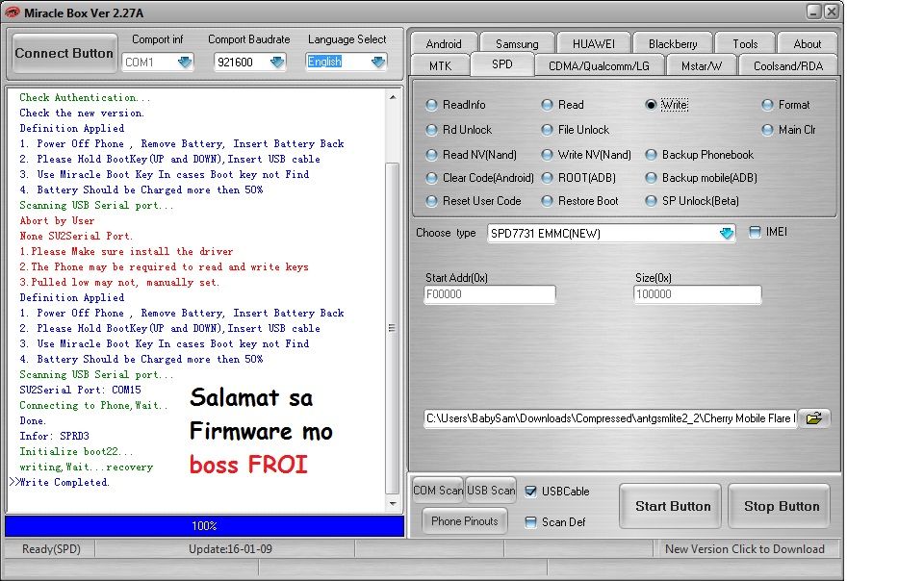924x581 pixels.
Task: Click the Phone Pinouts button
Action: [465, 521]
